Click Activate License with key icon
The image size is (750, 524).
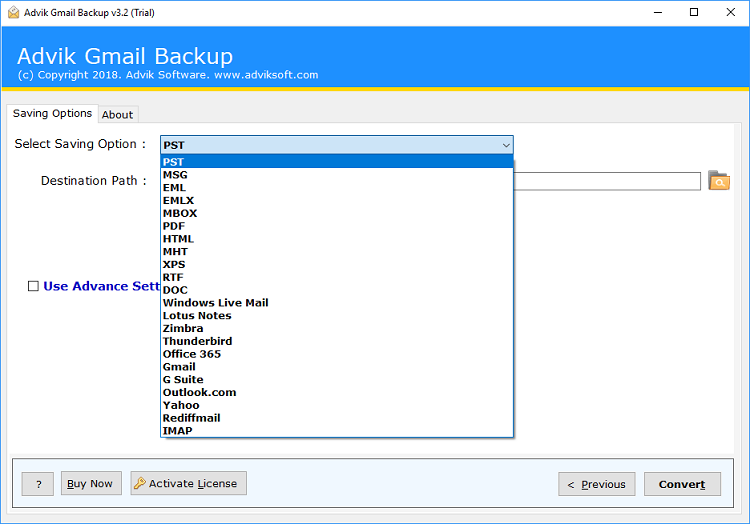(x=188, y=483)
